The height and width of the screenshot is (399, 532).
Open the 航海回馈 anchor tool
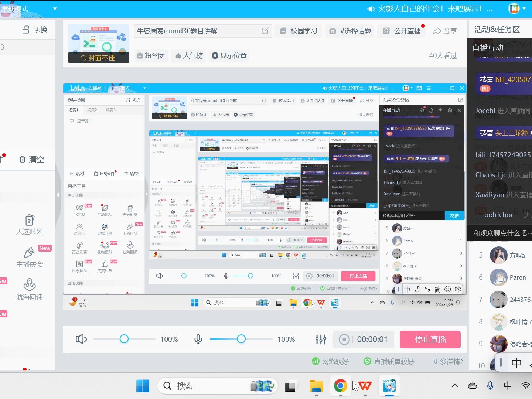(x=30, y=290)
